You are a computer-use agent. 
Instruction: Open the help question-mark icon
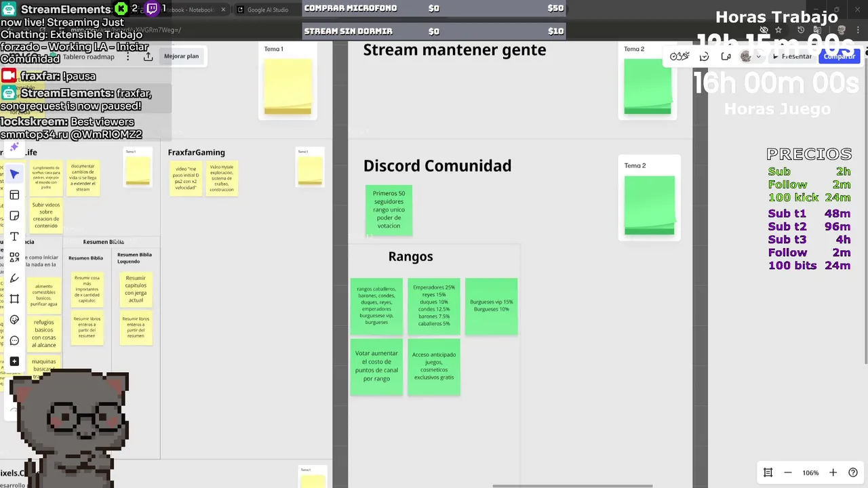(853, 472)
